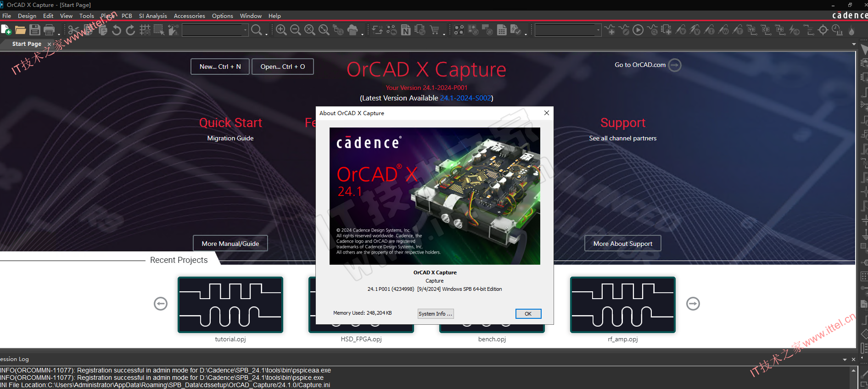Open the Help menu

pos(274,16)
